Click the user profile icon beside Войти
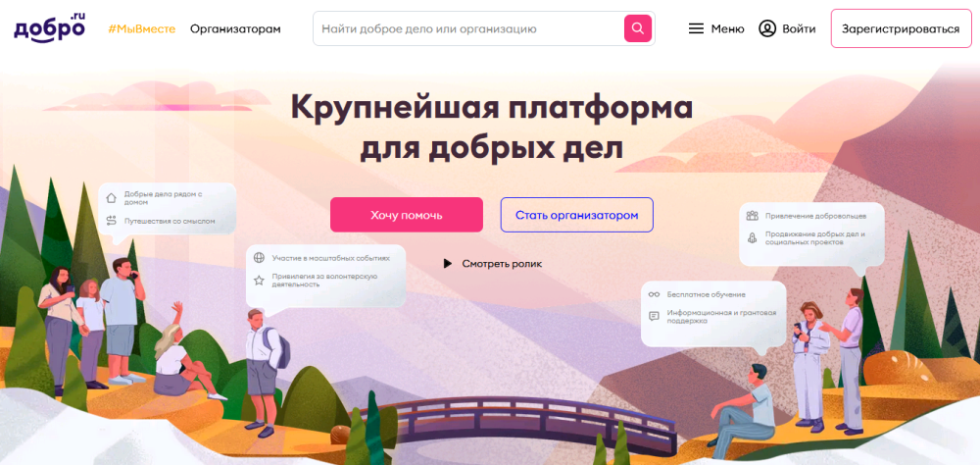 [767, 28]
